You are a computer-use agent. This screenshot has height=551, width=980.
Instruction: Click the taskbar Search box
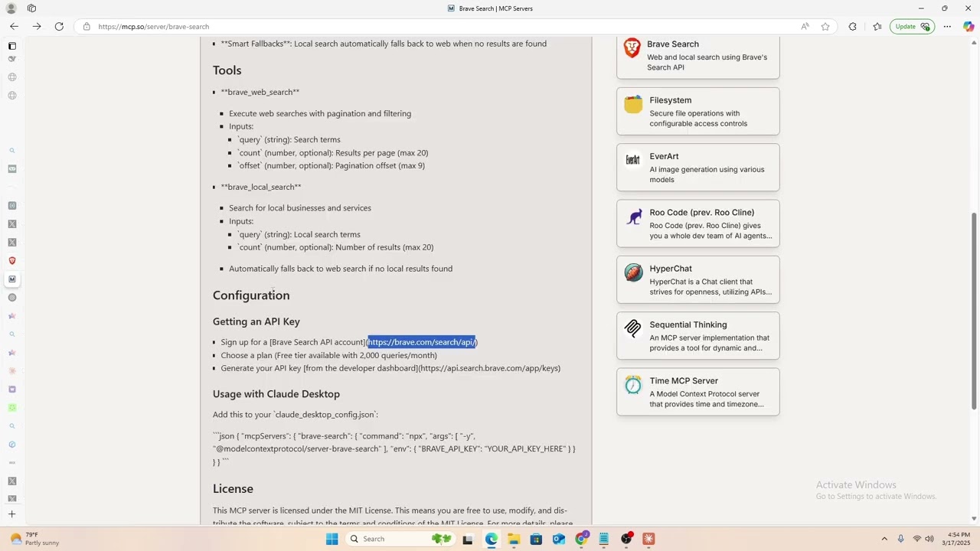(x=399, y=539)
